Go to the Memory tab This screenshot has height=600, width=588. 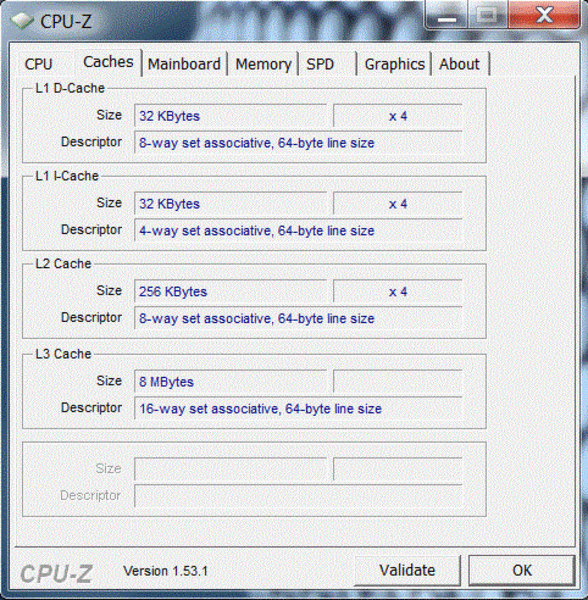(263, 64)
